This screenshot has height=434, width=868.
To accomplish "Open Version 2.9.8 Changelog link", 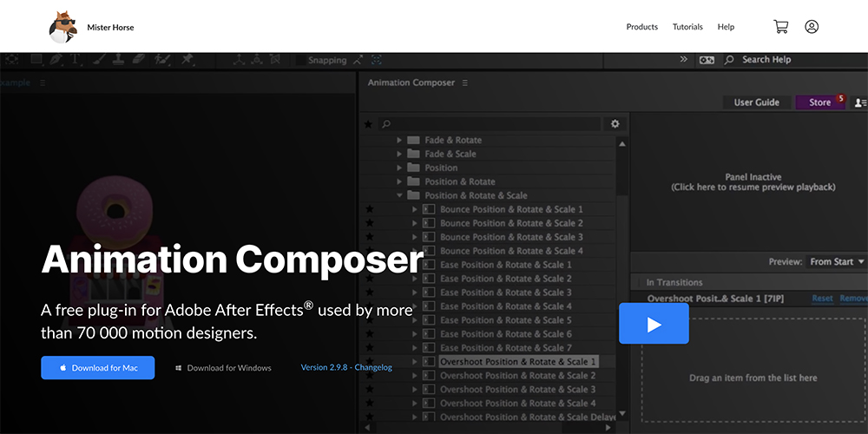I will pos(346,367).
